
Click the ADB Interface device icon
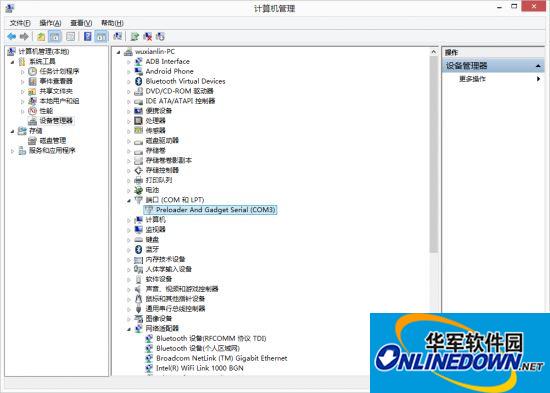[139, 61]
